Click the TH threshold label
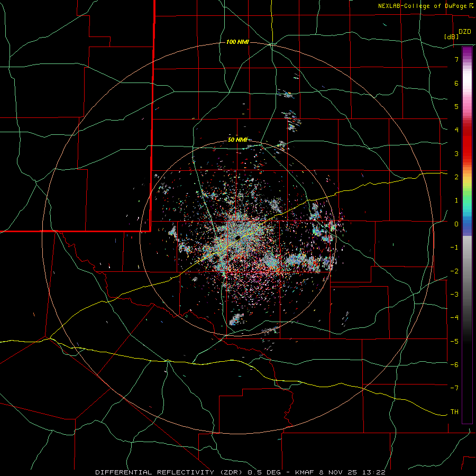The height and width of the screenshot is (476, 476). [454, 411]
